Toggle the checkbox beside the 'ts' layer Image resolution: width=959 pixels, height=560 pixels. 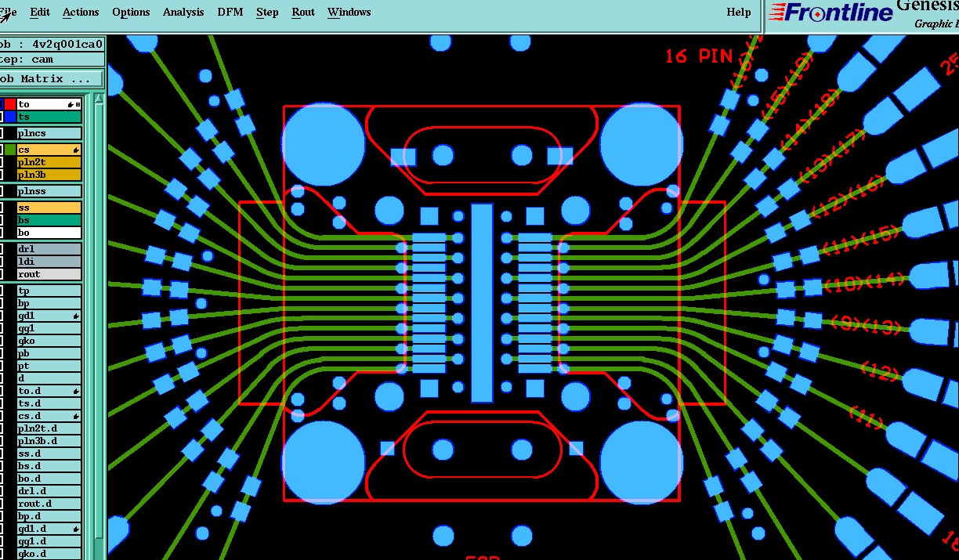click(x=1, y=117)
